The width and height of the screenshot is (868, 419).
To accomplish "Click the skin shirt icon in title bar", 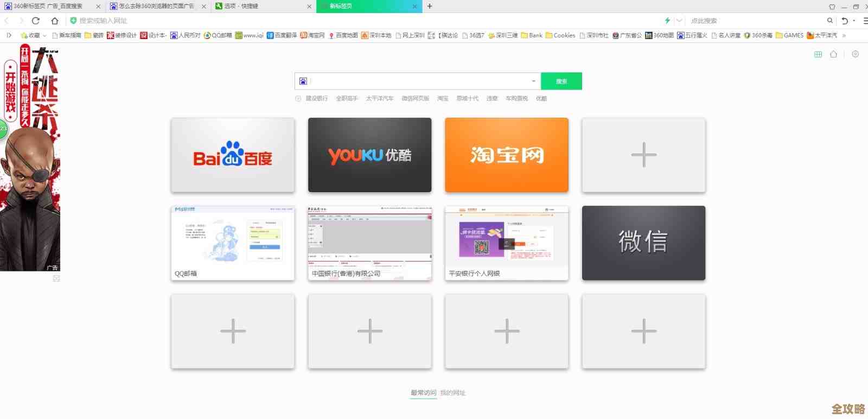I will click(832, 7).
